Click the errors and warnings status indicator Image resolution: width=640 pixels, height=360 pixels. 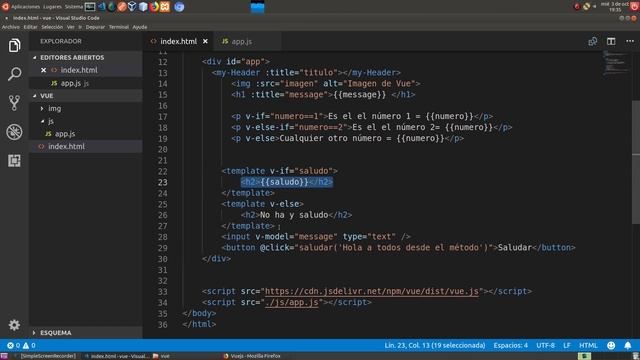21,345
